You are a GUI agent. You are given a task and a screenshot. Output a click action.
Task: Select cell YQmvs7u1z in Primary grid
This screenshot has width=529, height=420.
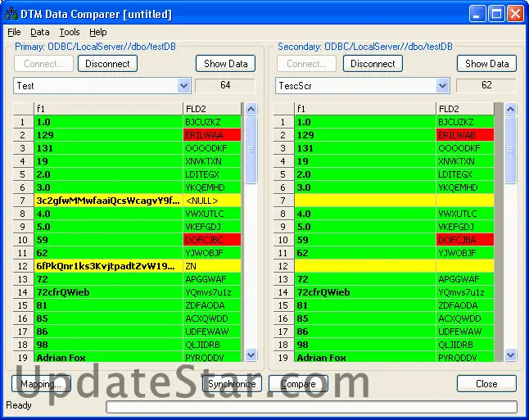click(x=212, y=292)
